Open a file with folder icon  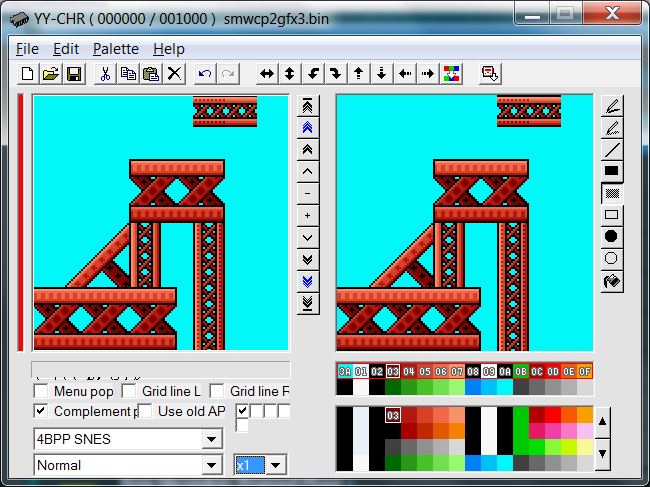coord(51,74)
